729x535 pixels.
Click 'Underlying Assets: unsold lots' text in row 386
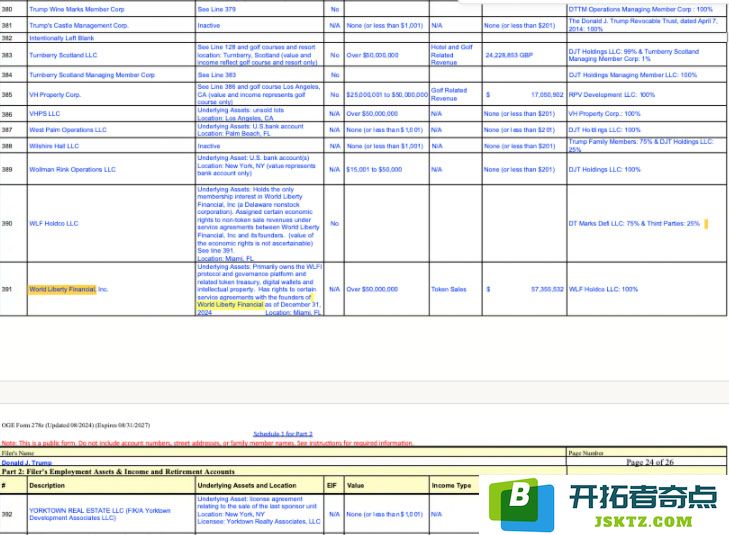(x=241, y=111)
